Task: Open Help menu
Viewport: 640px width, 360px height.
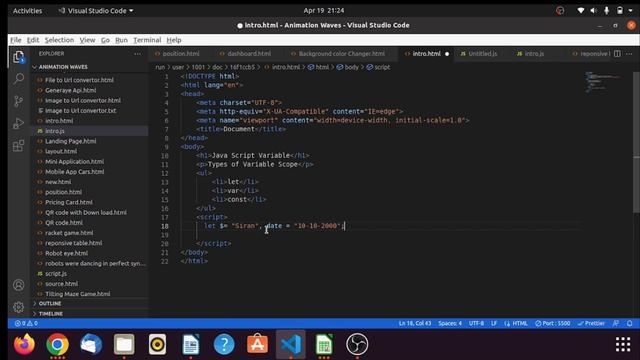Action: pyautogui.click(x=174, y=40)
